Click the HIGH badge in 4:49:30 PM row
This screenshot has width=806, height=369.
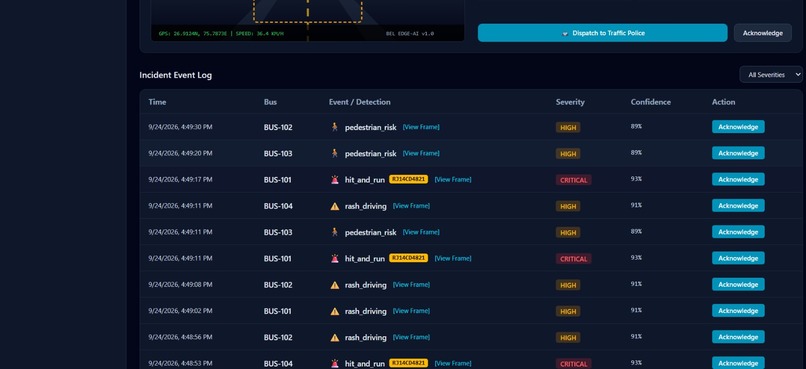tap(568, 127)
